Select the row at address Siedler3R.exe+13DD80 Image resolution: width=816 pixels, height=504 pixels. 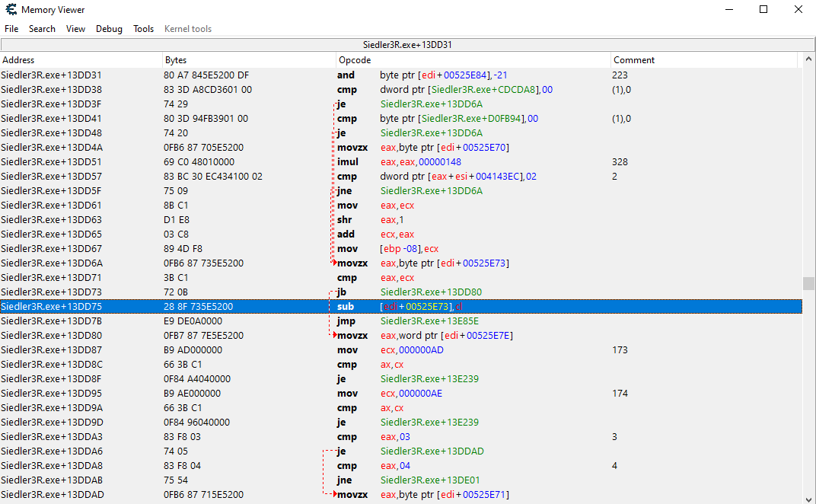(x=400, y=335)
